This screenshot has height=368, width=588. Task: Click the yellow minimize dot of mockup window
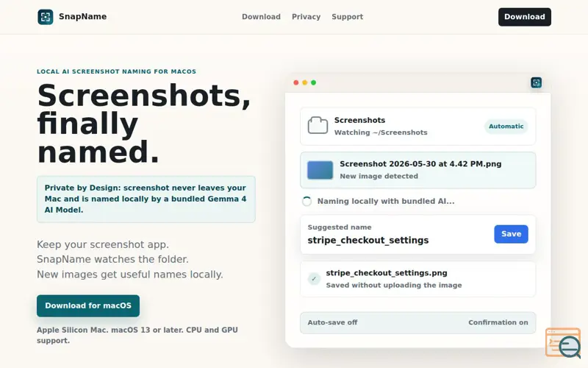pos(304,82)
